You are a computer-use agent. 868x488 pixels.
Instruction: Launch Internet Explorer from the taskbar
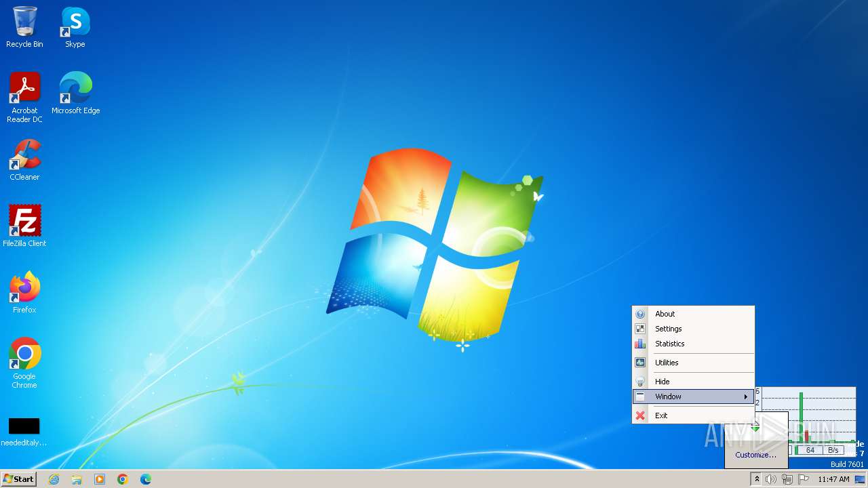click(x=54, y=479)
